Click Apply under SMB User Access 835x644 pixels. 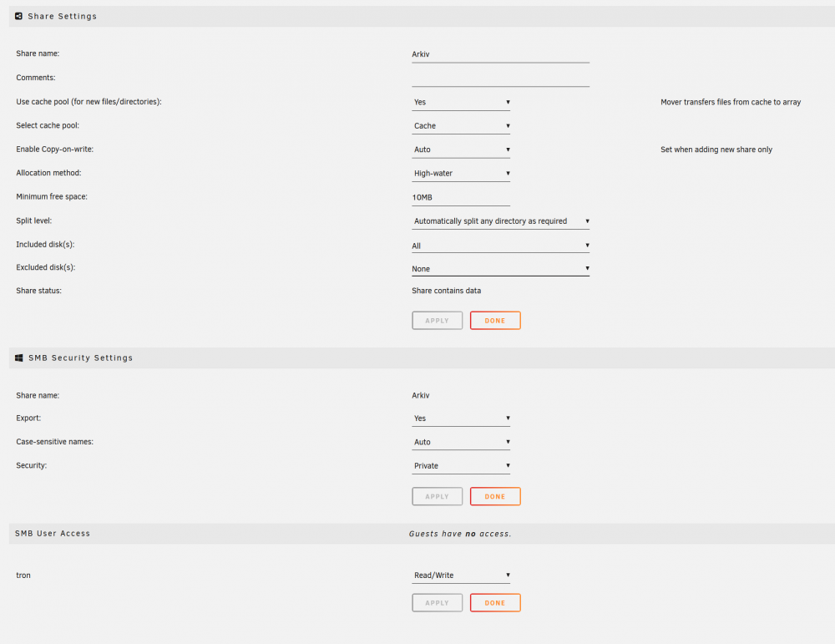pos(437,603)
